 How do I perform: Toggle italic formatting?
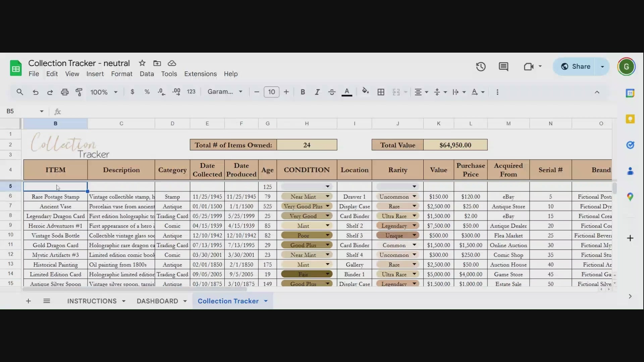pos(317,92)
